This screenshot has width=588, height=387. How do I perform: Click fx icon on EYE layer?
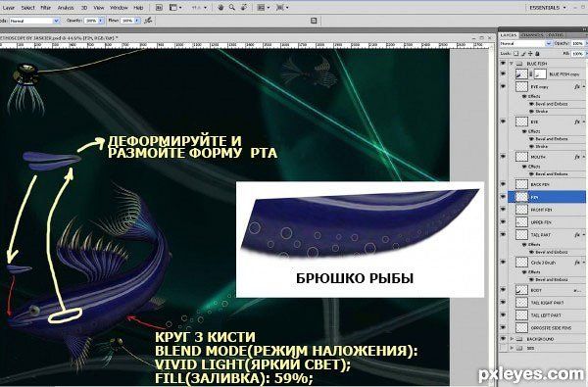pyautogui.click(x=577, y=121)
